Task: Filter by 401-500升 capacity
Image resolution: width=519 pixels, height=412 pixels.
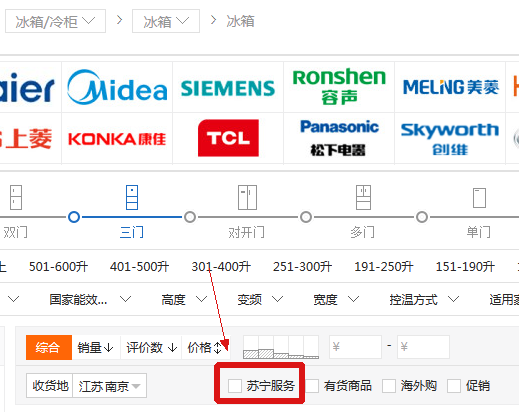Action: click(x=140, y=267)
